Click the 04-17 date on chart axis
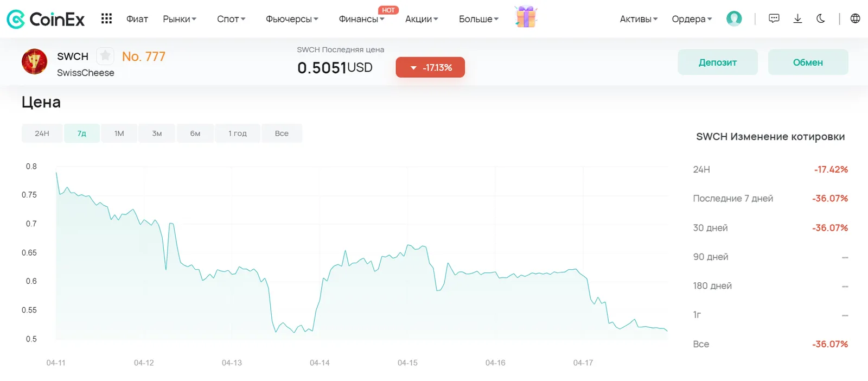The height and width of the screenshot is (381, 868). point(583,363)
